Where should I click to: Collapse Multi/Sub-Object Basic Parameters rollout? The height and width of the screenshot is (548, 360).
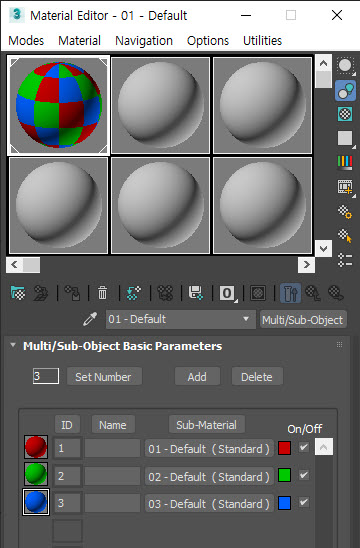click(x=13, y=345)
